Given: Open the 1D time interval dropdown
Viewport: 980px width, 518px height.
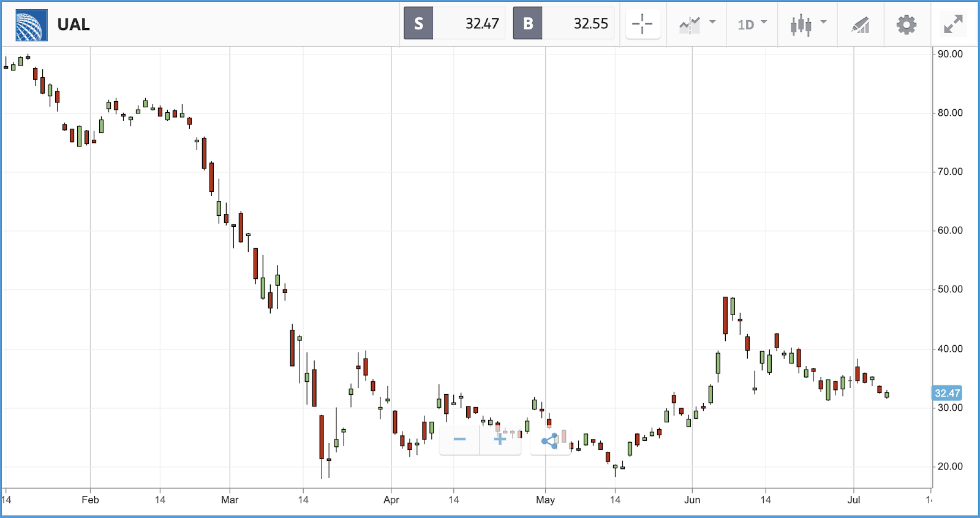Looking at the screenshot, I should point(752,25).
